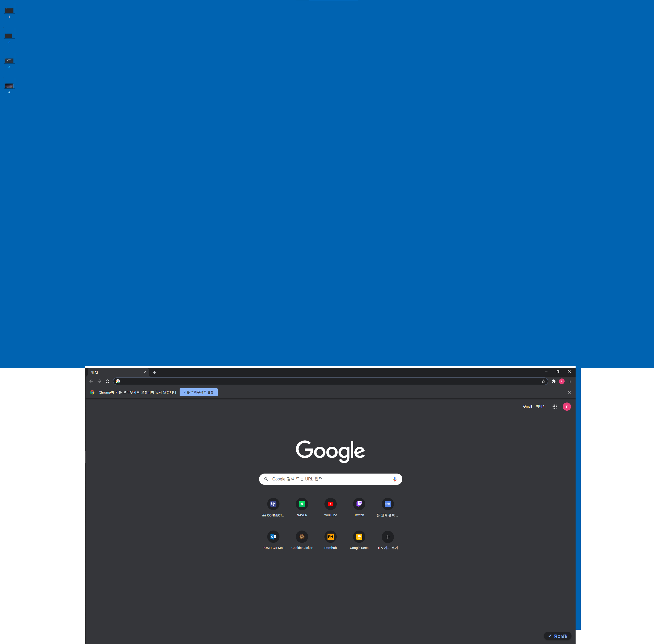Click the Google apps grid icon
This screenshot has height=644, width=654.
click(x=554, y=406)
